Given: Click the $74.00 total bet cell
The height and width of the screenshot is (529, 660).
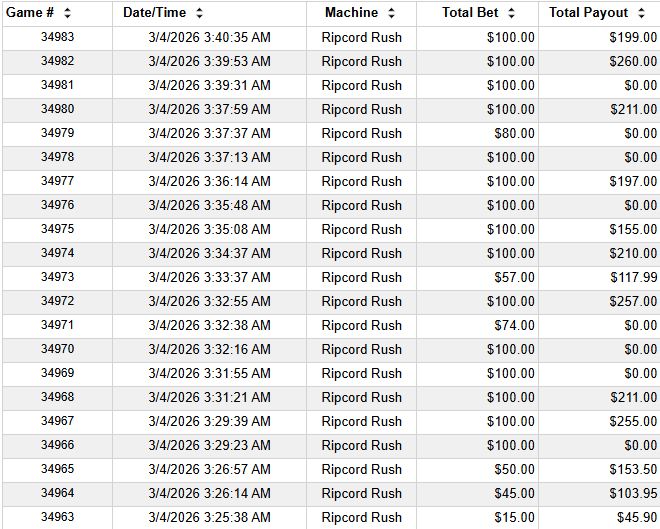Looking at the screenshot, I should [x=514, y=325].
